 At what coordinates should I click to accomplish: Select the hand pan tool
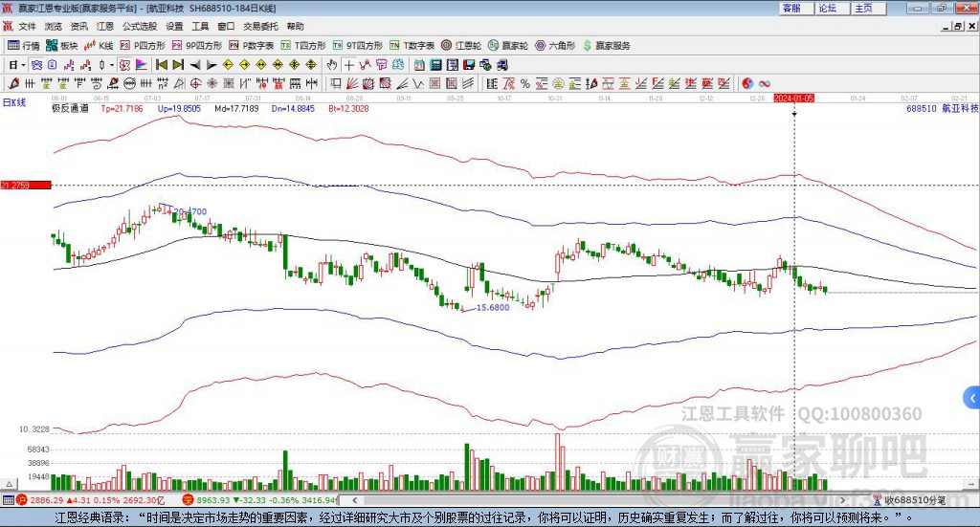332,65
